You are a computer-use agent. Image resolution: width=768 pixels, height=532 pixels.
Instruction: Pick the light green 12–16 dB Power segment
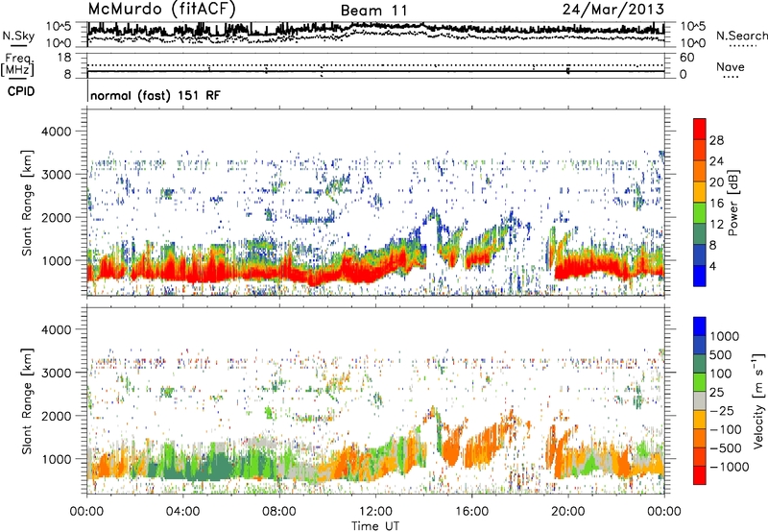click(x=700, y=213)
